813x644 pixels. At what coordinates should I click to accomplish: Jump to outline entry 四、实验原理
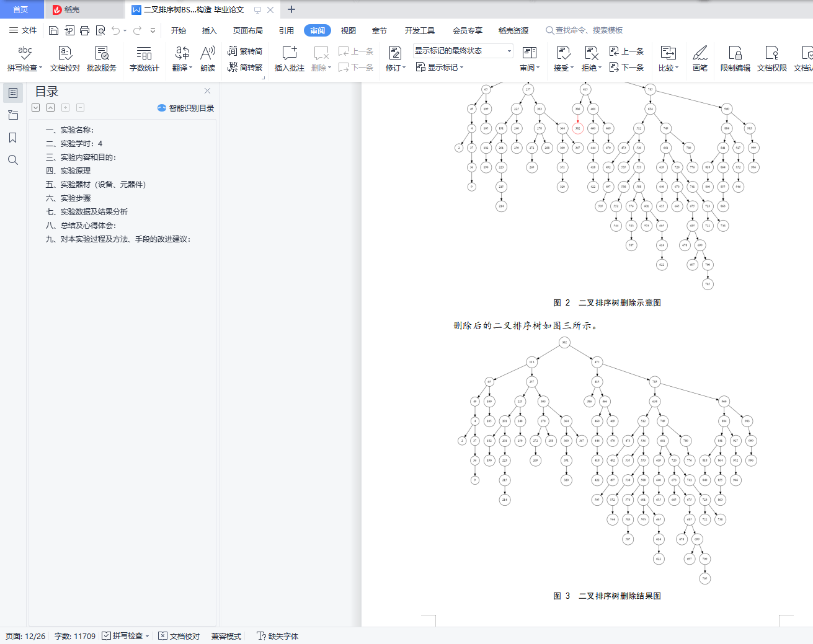(x=68, y=171)
